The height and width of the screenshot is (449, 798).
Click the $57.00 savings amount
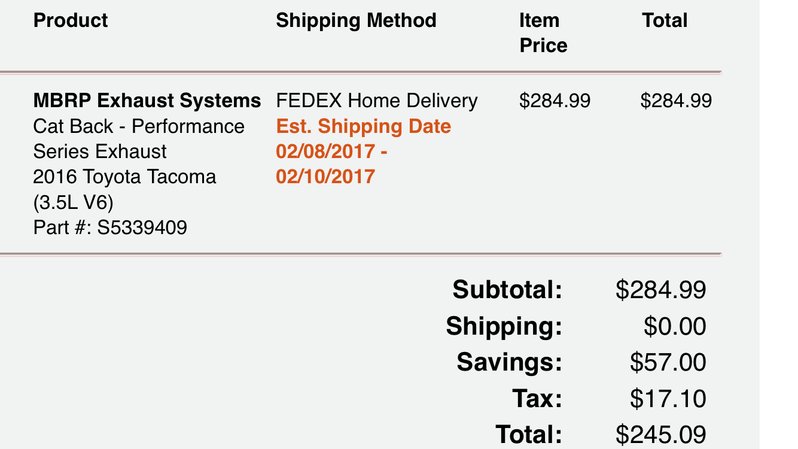click(668, 362)
